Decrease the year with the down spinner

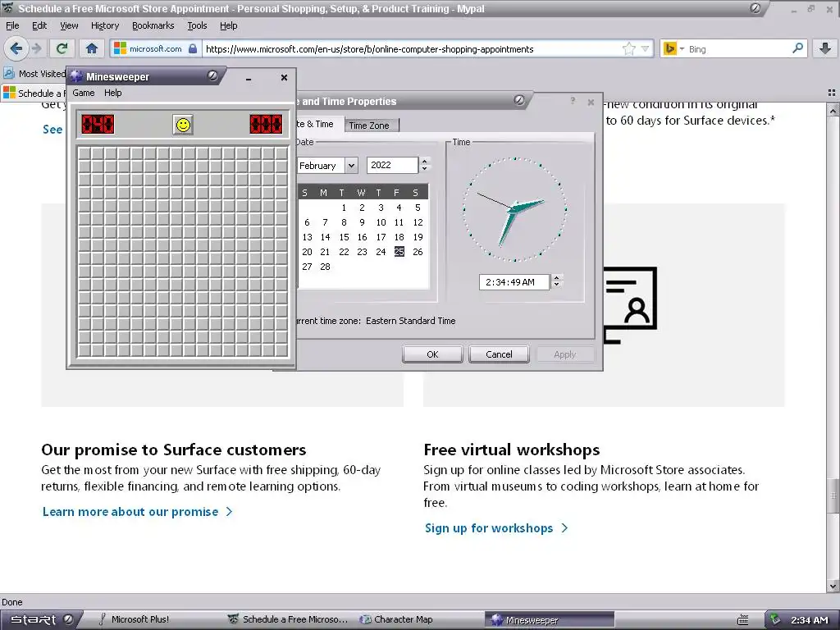pyautogui.click(x=424, y=169)
